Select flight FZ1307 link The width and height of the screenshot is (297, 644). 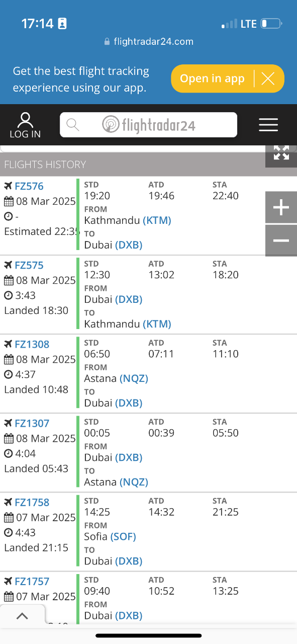point(32,423)
